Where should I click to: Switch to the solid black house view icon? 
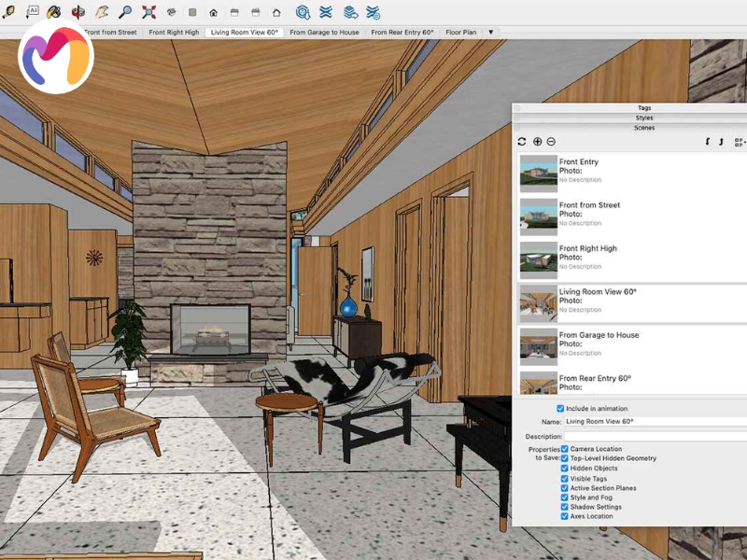pos(214,13)
